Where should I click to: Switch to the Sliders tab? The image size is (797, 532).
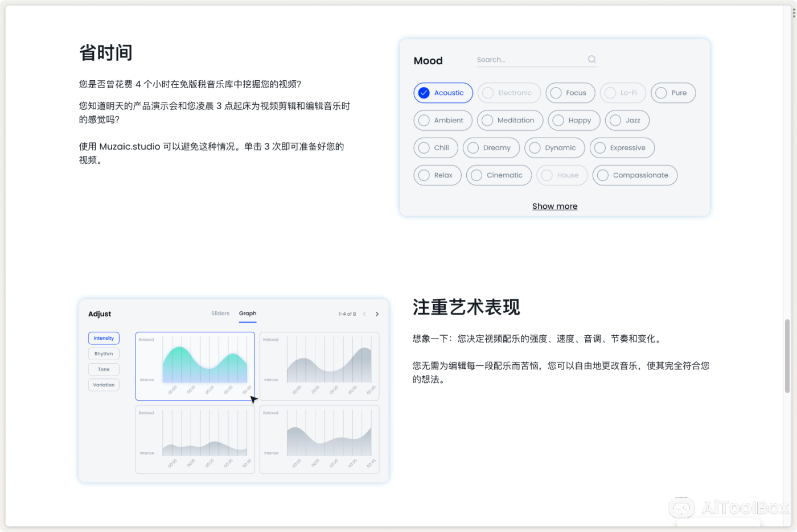click(220, 313)
